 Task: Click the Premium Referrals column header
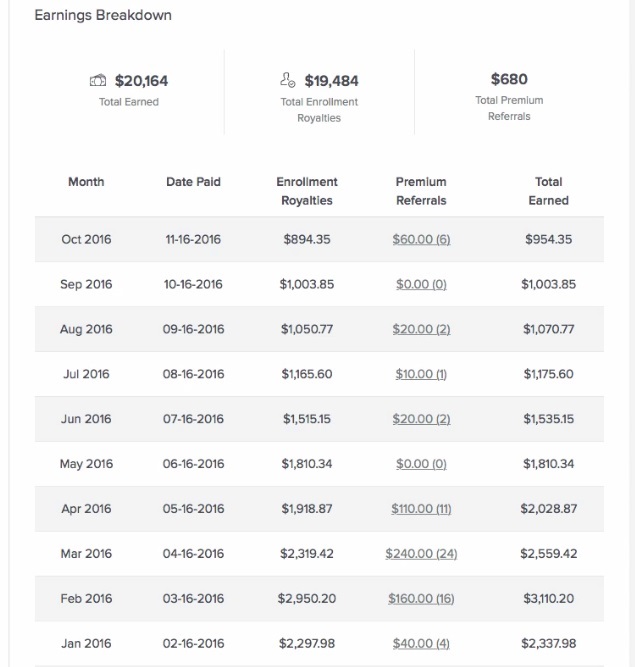tap(421, 191)
